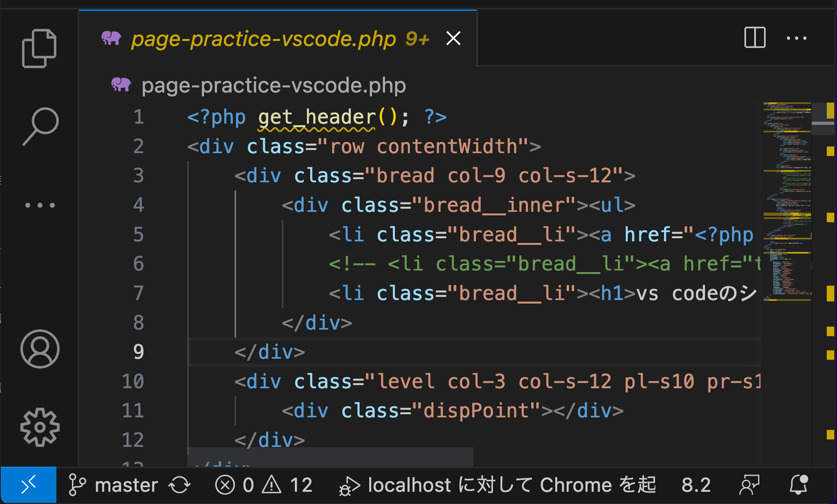Click the vertical scrollbar slider
Viewport: 837px width, 504px height.
(824, 119)
